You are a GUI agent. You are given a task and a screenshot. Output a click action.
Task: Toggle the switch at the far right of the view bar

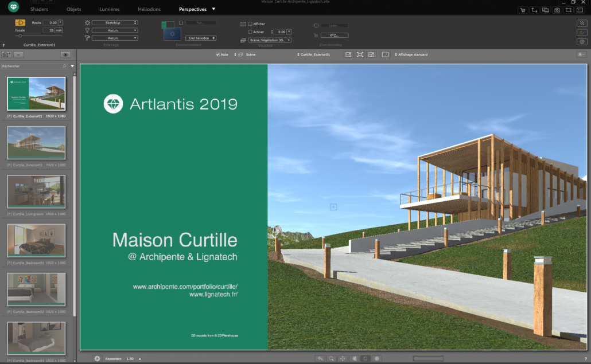coord(582,54)
